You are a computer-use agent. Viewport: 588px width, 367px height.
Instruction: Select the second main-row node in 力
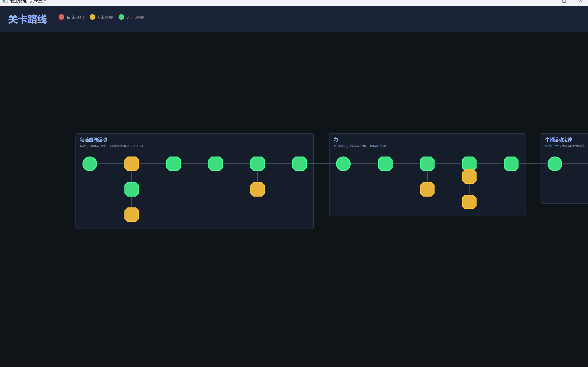[x=385, y=164]
